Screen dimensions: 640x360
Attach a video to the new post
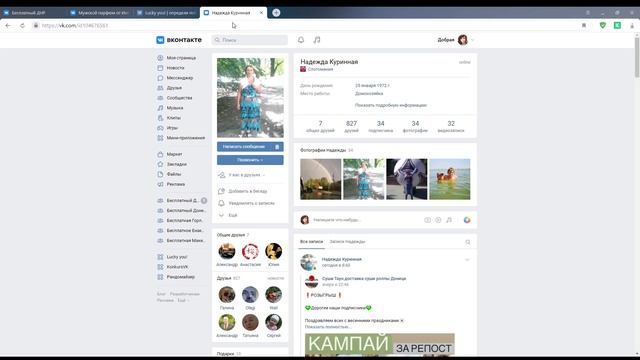[438, 220]
